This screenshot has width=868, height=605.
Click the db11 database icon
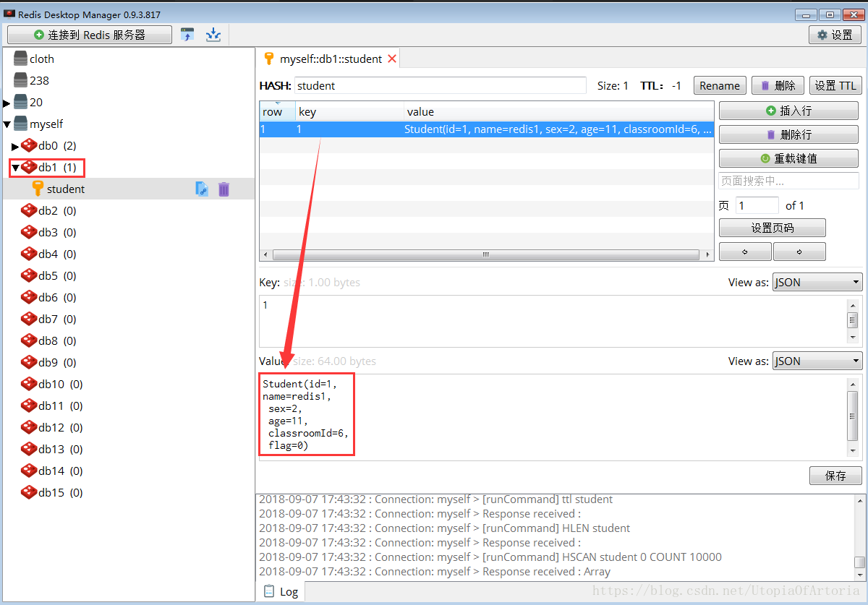point(29,406)
